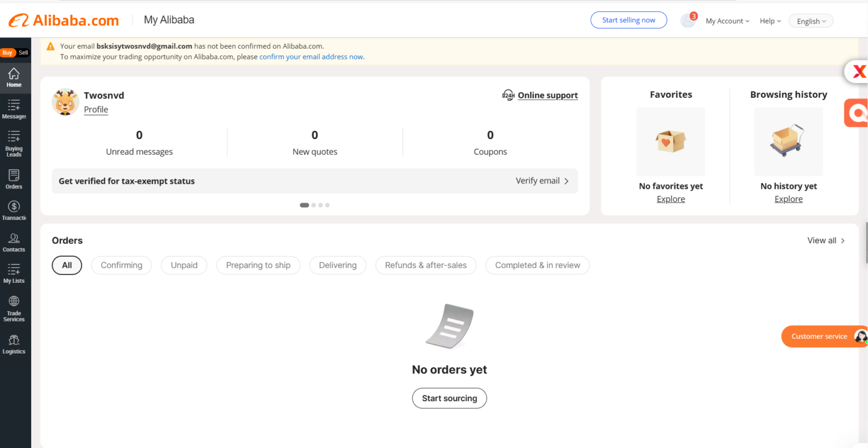This screenshot has height=448, width=868.
Task: Open the My Account dropdown
Action: [x=727, y=20]
